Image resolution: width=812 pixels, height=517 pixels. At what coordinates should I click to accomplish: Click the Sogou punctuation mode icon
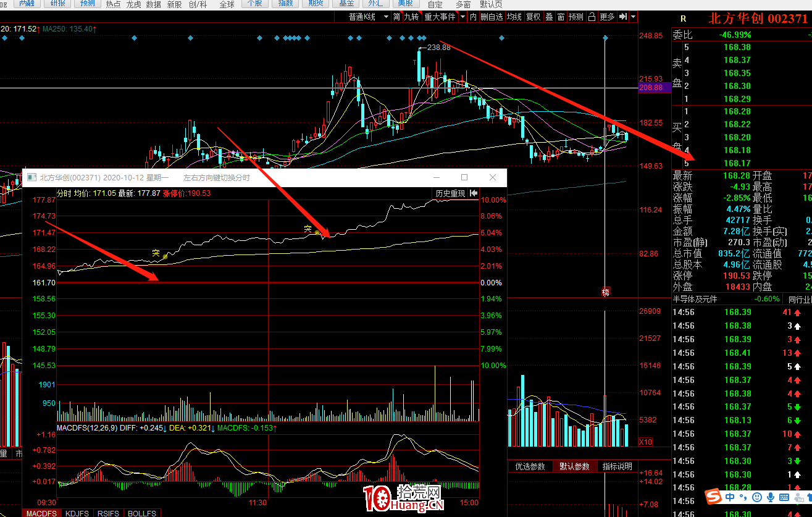tap(743, 497)
